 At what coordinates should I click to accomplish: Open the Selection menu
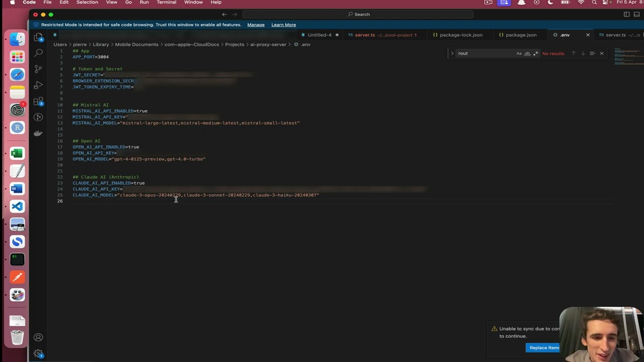click(x=87, y=3)
